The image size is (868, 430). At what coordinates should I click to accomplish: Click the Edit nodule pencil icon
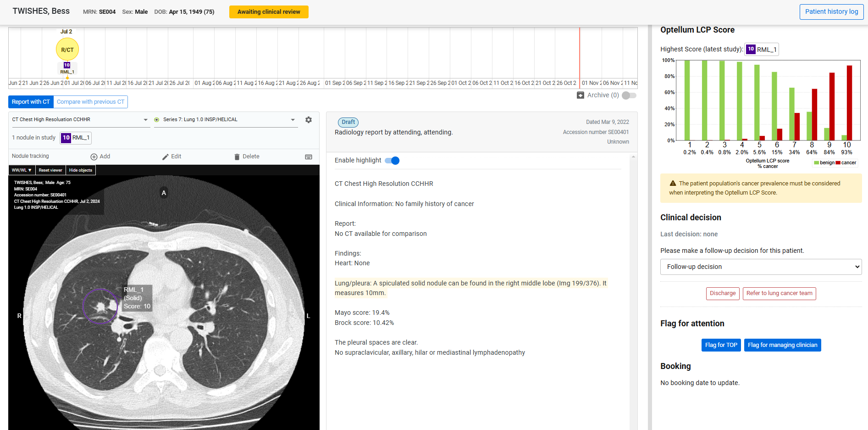(166, 157)
